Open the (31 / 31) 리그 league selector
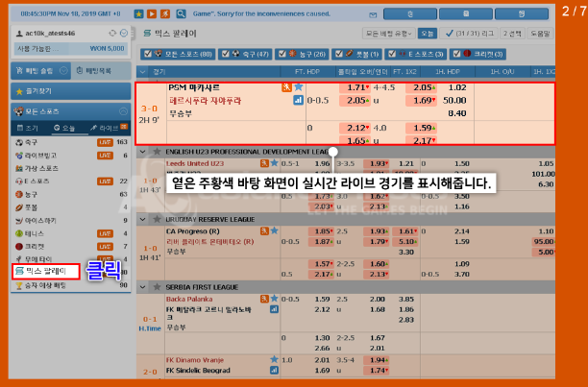588x387 pixels. (469, 34)
